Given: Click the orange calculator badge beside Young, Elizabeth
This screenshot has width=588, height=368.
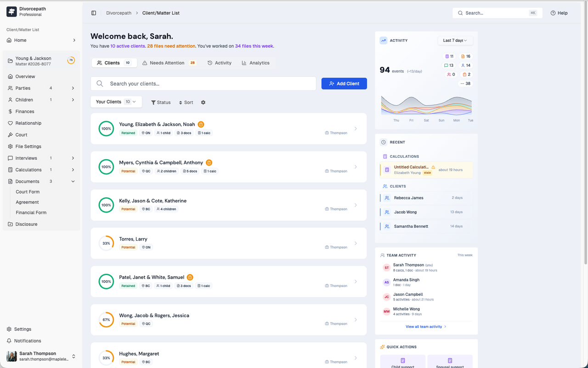Looking at the screenshot, I should coord(201,124).
